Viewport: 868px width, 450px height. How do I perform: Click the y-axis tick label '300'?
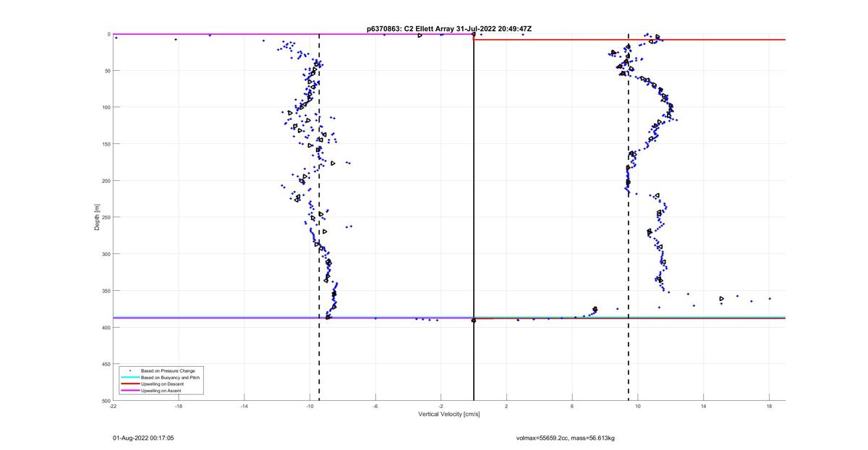coord(106,254)
